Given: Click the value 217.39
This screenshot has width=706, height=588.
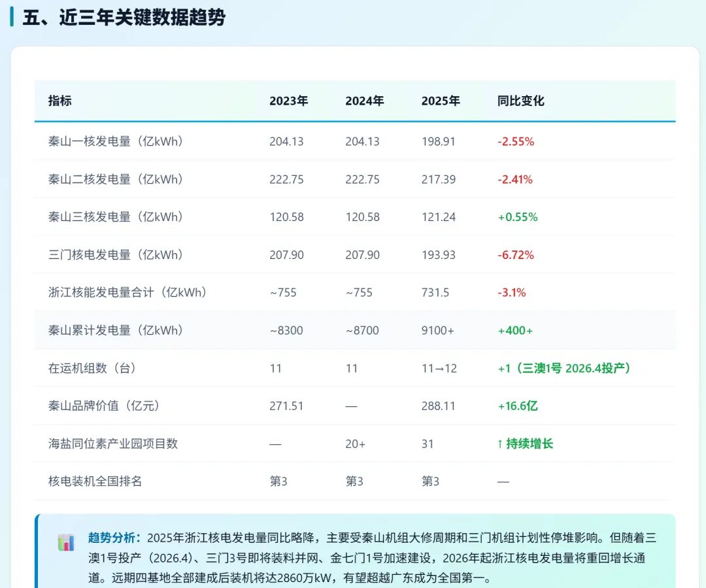Looking at the screenshot, I should (439, 179).
